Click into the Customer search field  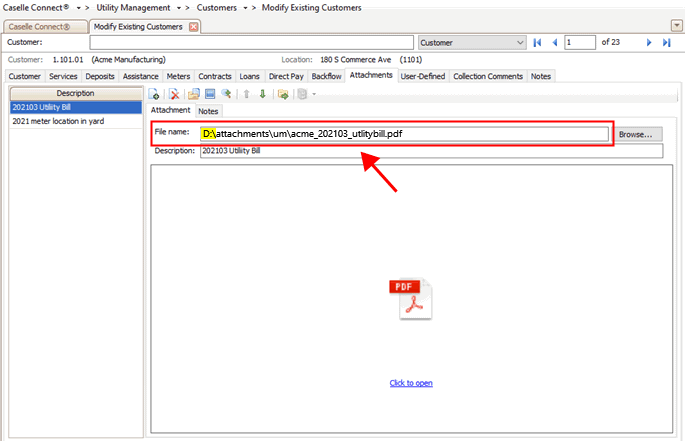click(x=252, y=42)
